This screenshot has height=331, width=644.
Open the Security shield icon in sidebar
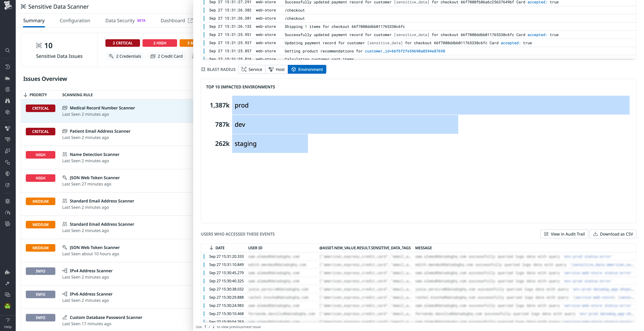point(8,174)
